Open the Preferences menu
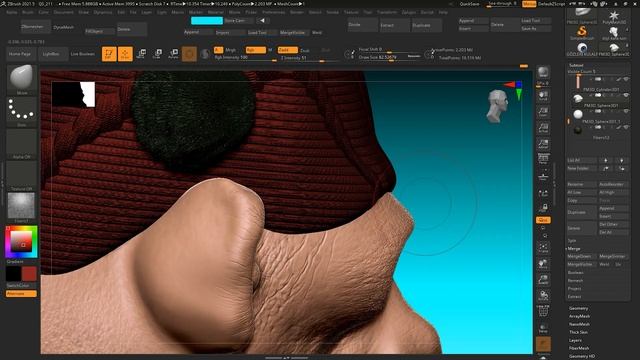This screenshot has width=640, height=360. [273, 12]
